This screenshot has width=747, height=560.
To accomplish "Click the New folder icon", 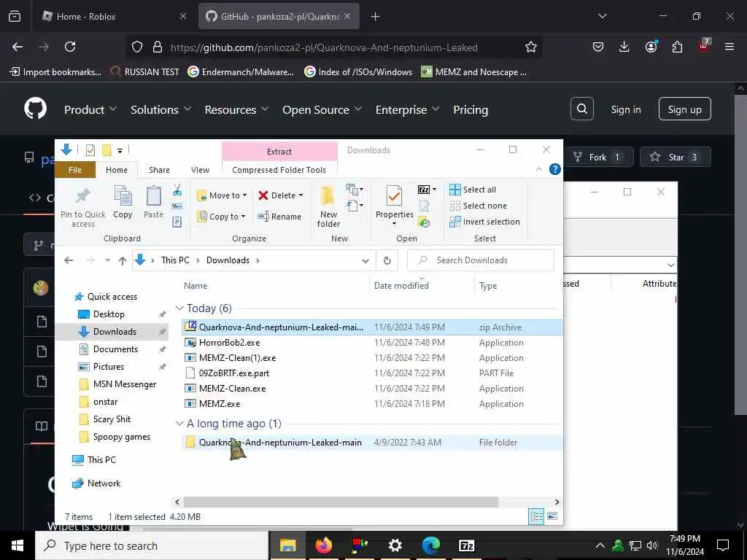I will pos(328,195).
